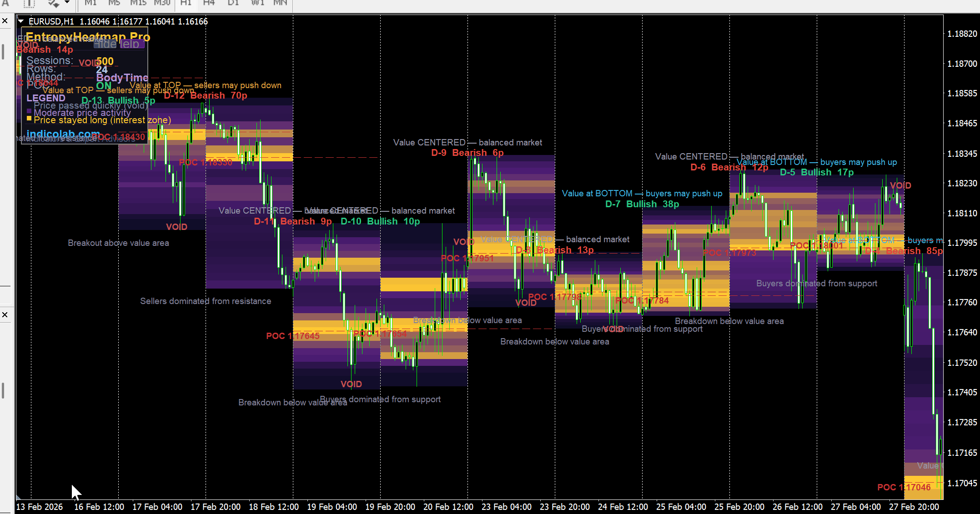980x514 pixels.
Task: Toggle the D1 daily timeframe button
Action: [x=233, y=3]
